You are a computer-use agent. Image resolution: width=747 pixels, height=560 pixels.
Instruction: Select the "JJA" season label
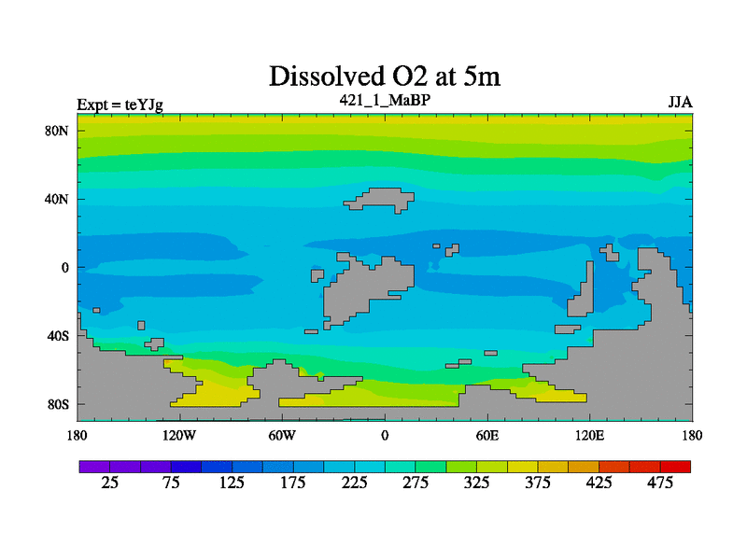(x=679, y=102)
